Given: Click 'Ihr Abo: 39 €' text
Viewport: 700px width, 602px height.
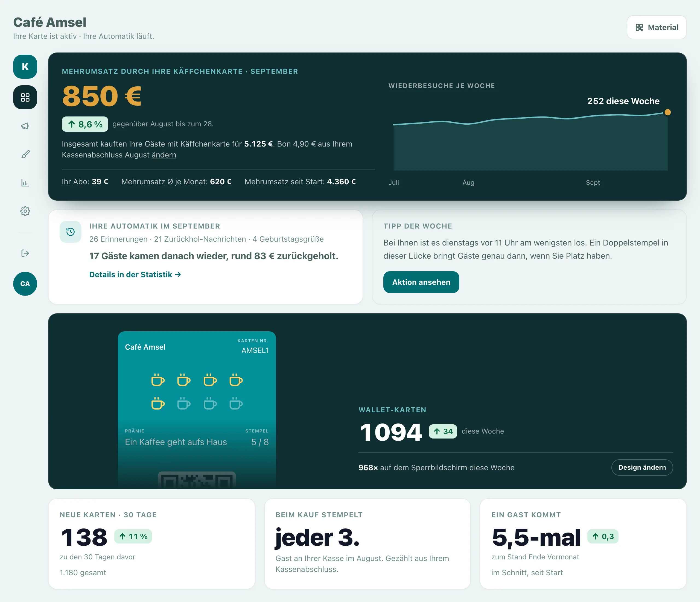Looking at the screenshot, I should pyautogui.click(x=85, y=182).
